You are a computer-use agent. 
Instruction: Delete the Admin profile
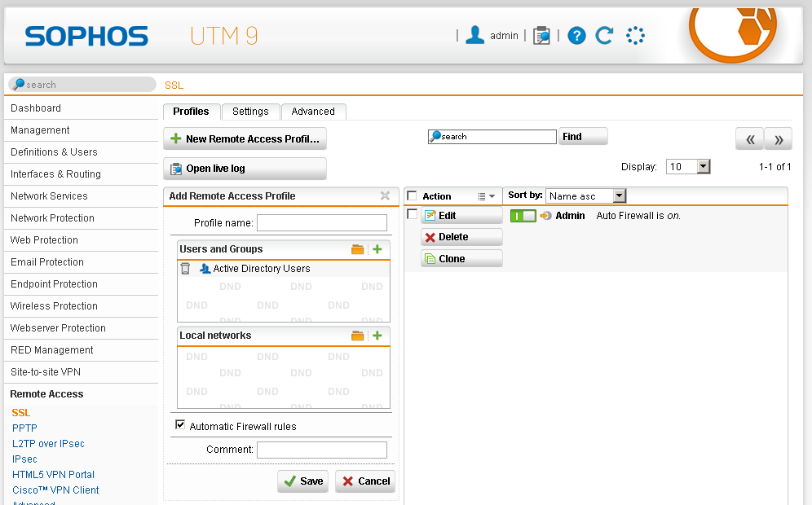pyautogui.click(x=461, y=237)
